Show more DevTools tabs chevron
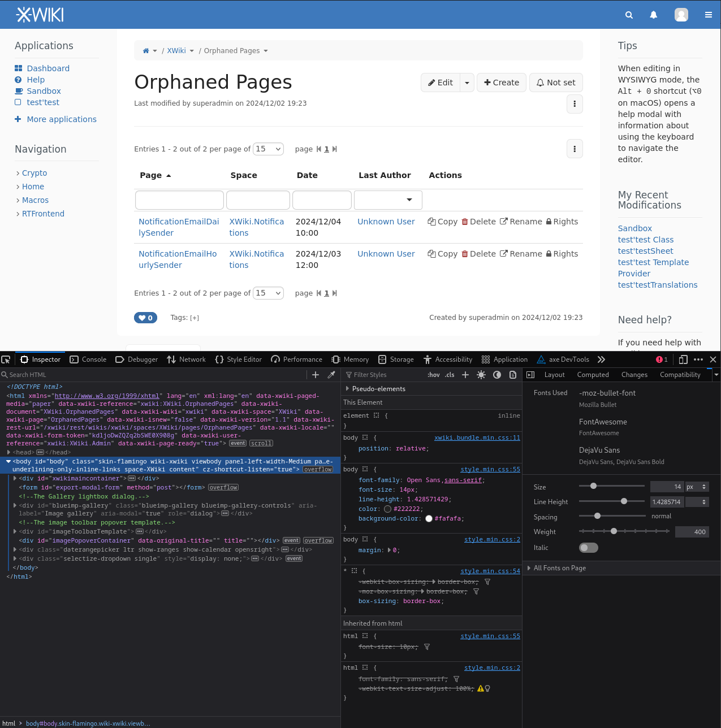 (601, 359)
